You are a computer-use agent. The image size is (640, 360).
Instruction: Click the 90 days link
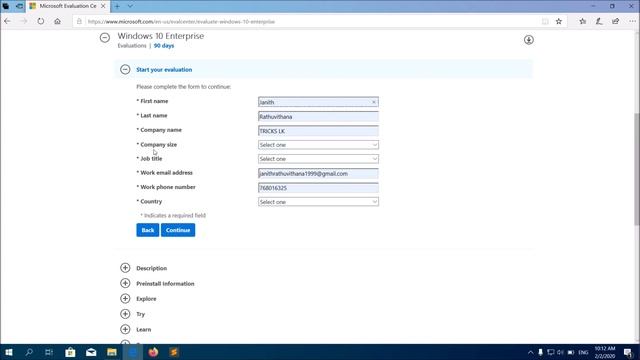coord(164,46)
